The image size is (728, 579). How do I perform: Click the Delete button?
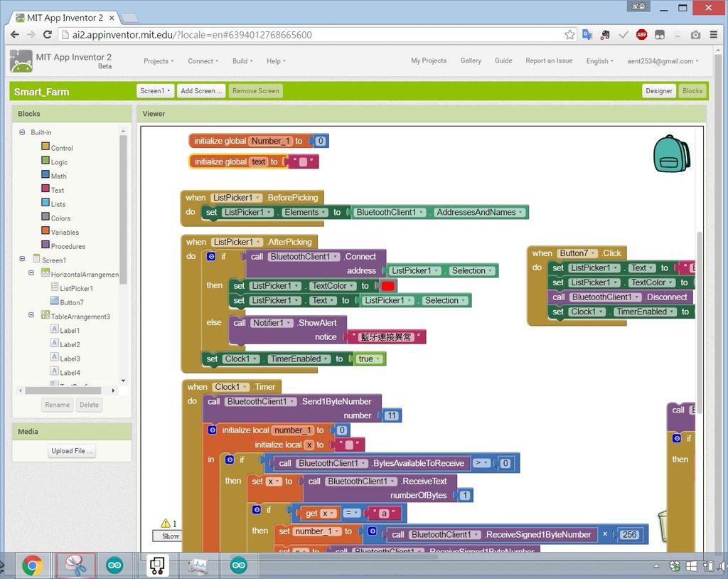pyautogui.click(x=89, y=405)
